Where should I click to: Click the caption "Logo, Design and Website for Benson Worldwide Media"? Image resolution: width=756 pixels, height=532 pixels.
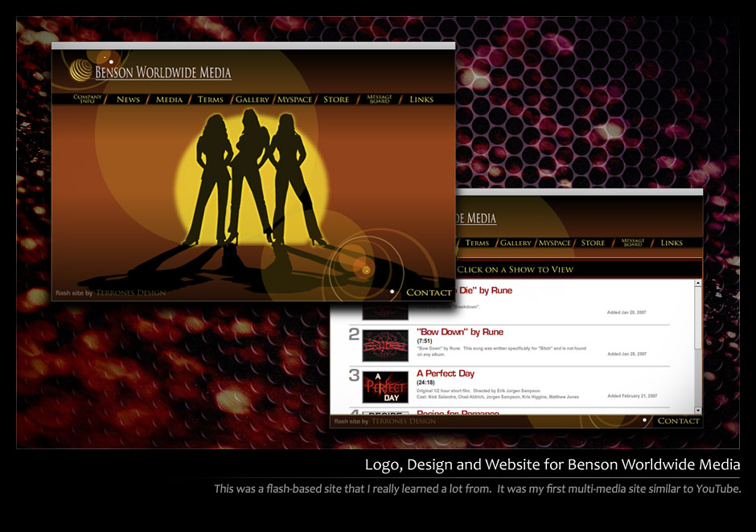coord(553,464)
